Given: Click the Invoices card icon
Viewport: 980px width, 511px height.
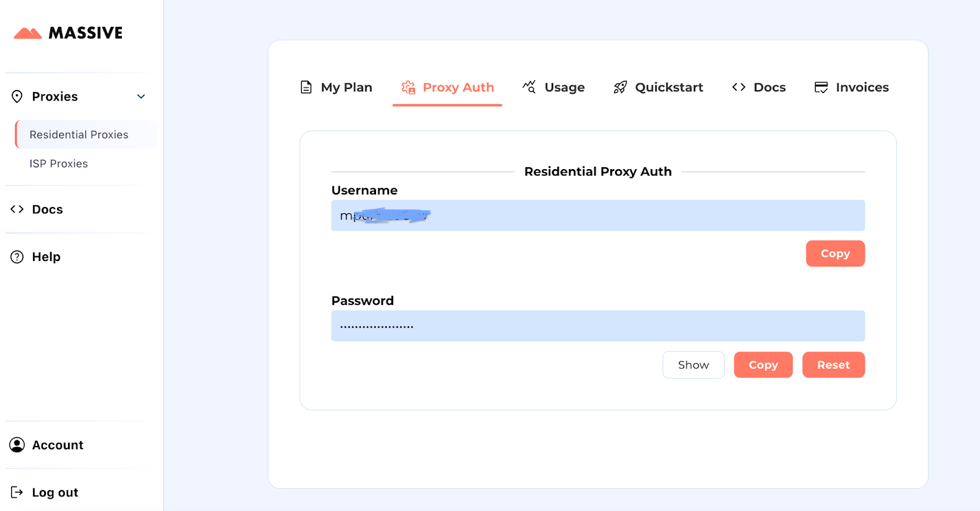Looking at the screenshot, I should click(821, 88).
